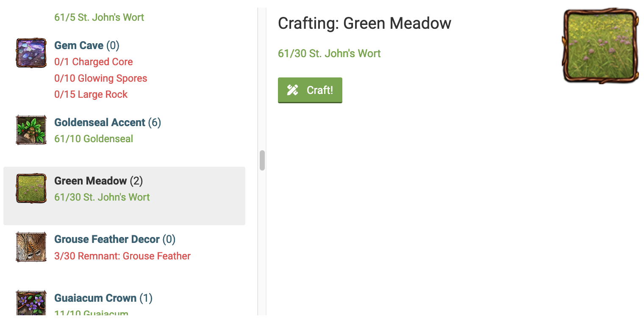
Task: Select the Goldenseal Accent recipe name
Action: tap(100, 122)
